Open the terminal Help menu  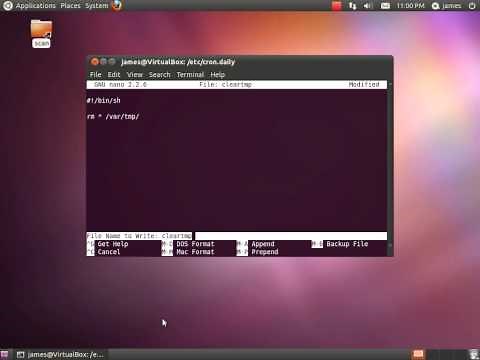tap(218, 75)
